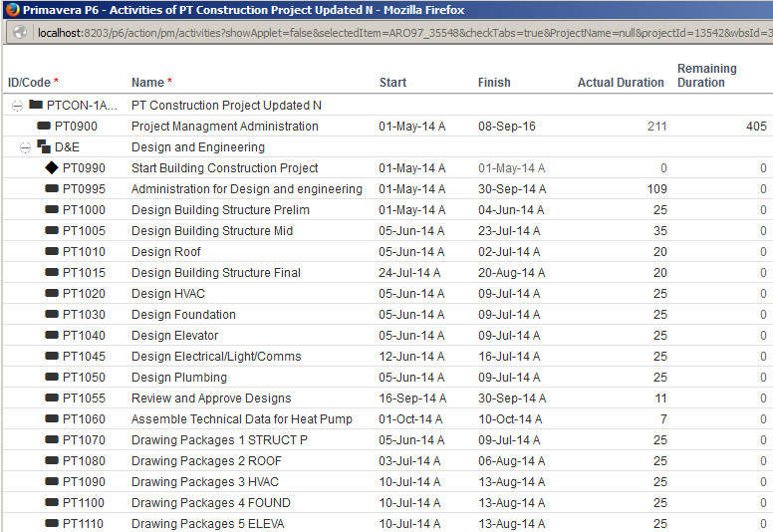This screenshot has width=773, height=532.
Task: Collapse the D&E WBS node
Action: [25, 147]
